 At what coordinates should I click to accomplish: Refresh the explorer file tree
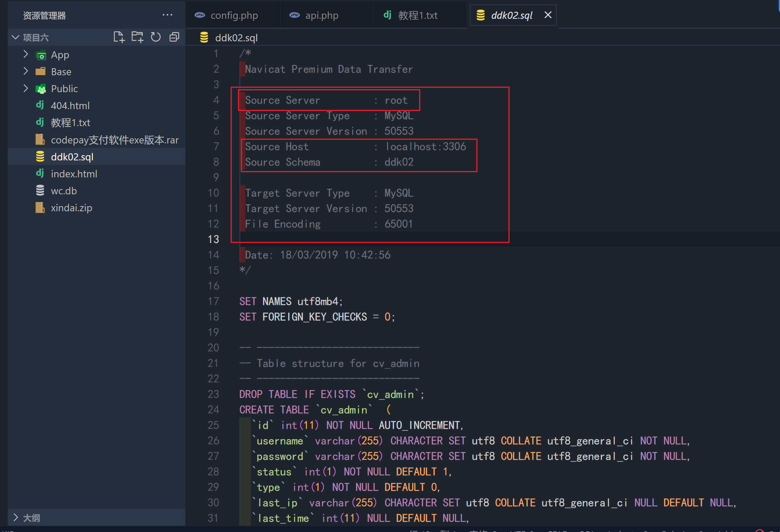pyautogui.click(x=156, y=37)
